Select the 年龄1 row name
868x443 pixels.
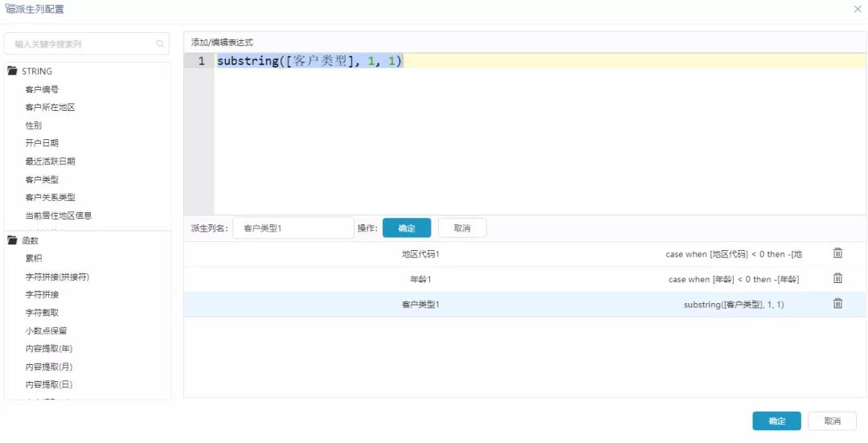point(420,279)
